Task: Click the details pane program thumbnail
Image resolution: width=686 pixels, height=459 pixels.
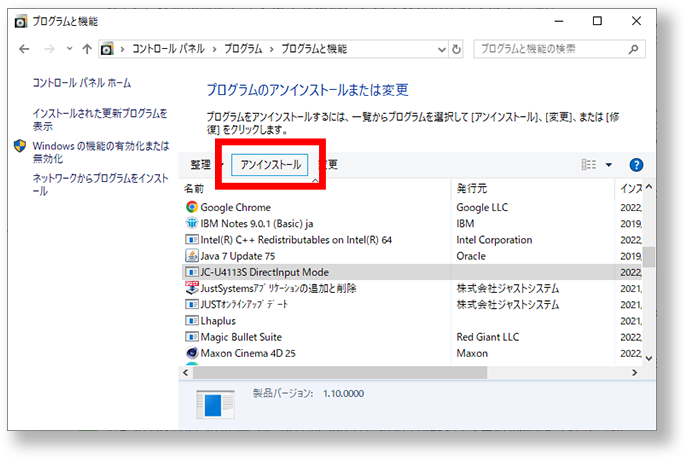Action: [x=215, y=404]
